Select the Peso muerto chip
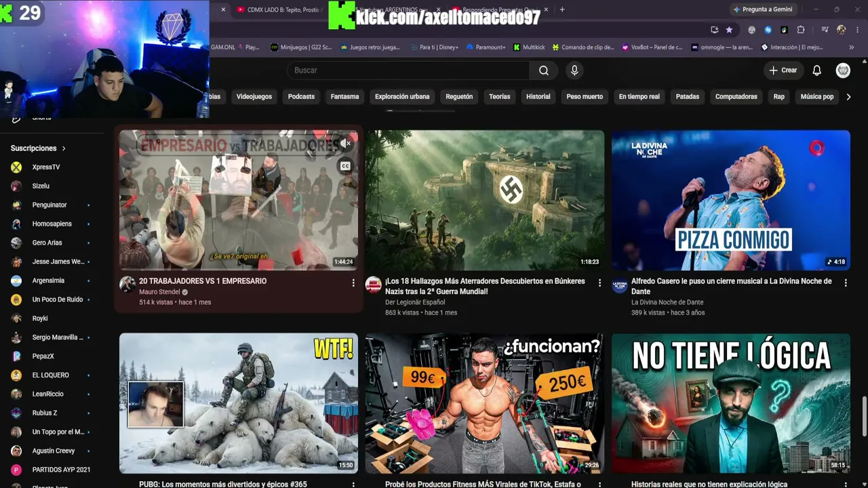The height and width of the screenshot is (488, 868). click(585, 97)
